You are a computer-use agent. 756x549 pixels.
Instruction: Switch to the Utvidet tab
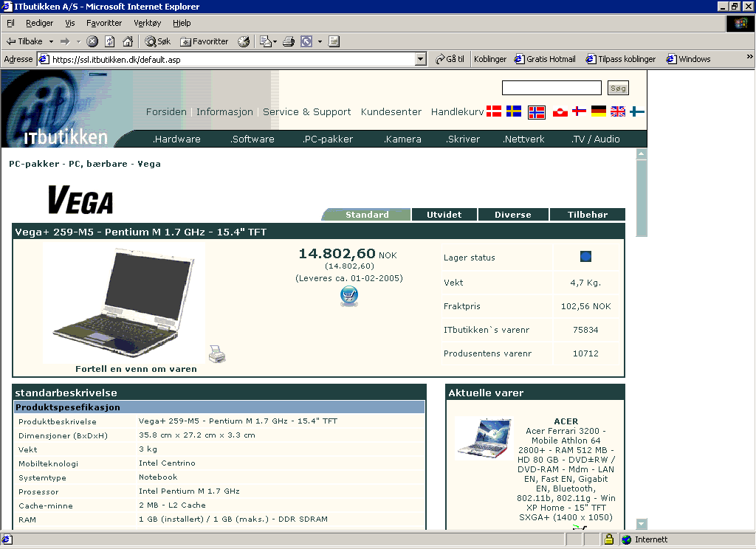(444, 215)
